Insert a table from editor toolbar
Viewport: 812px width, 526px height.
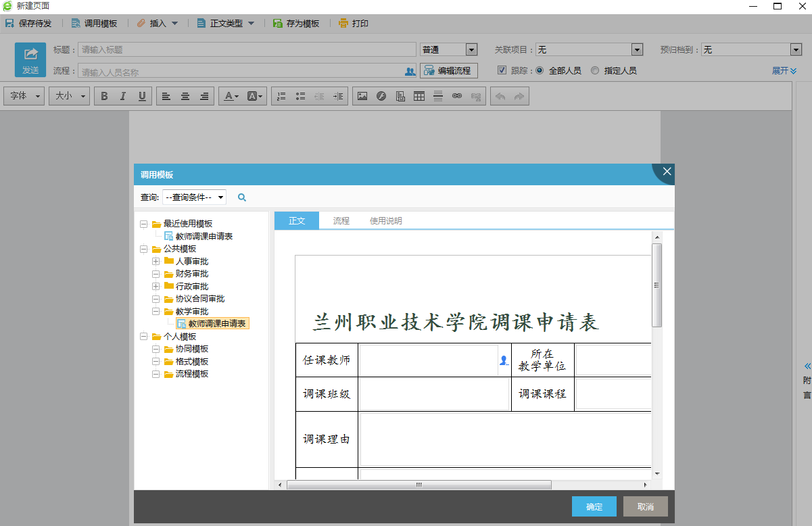(419, 97)
